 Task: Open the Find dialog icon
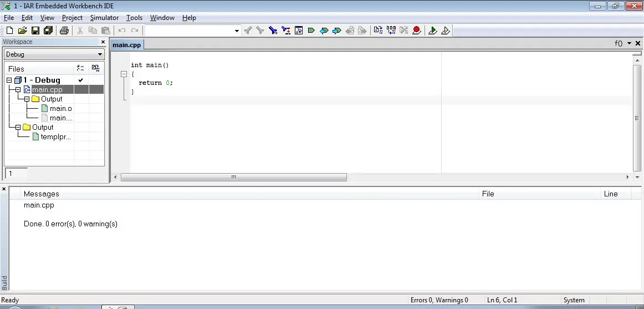273,31
